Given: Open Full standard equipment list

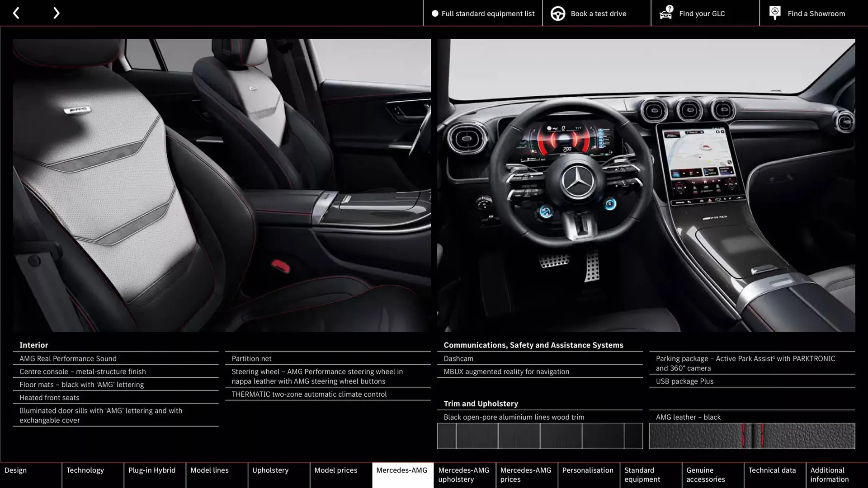Looking at the screenshot, I should [x=483, y=14].
